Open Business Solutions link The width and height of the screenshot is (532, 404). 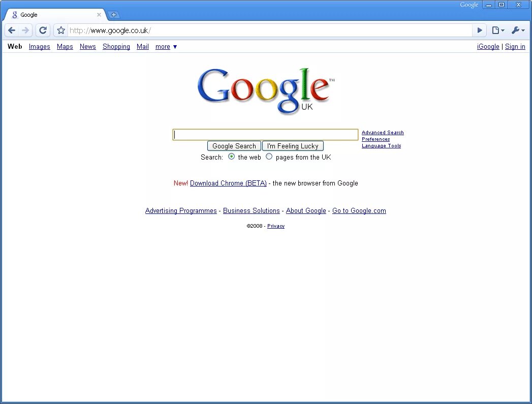tap(252, 211)
